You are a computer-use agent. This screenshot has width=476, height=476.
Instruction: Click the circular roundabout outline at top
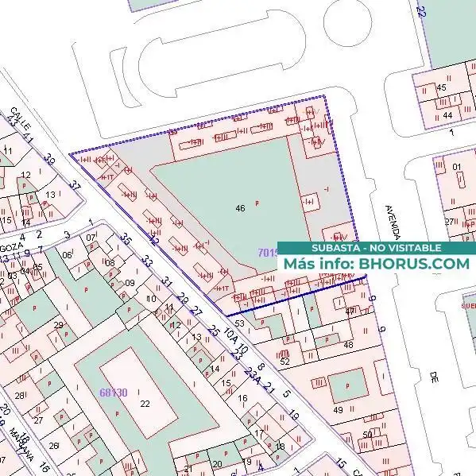tap(348, 21)
